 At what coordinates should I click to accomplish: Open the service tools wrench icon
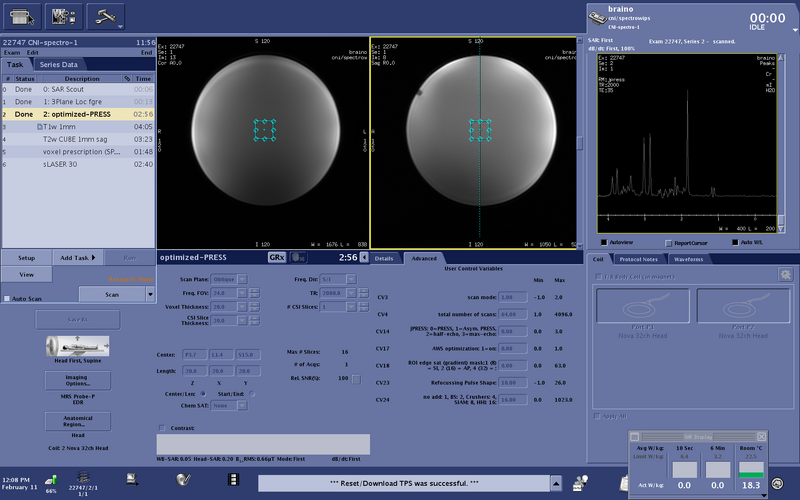(106, 17)
